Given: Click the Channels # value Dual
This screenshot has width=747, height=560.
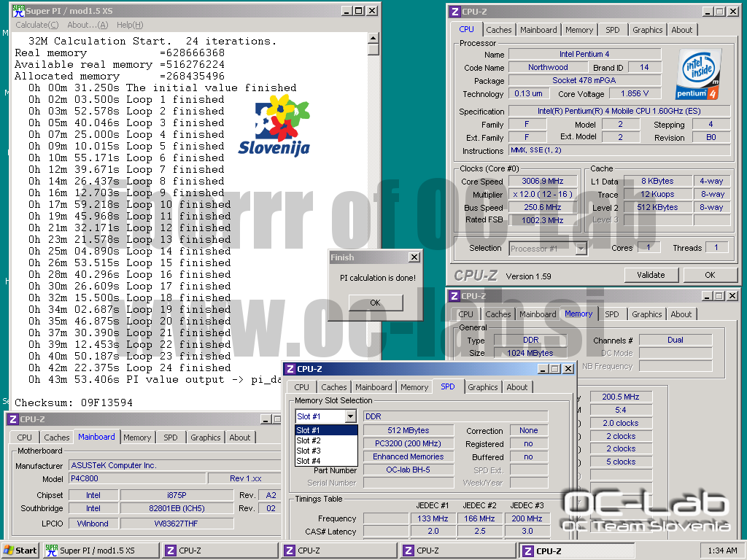Looking at the screenshot, I should 675,340.
